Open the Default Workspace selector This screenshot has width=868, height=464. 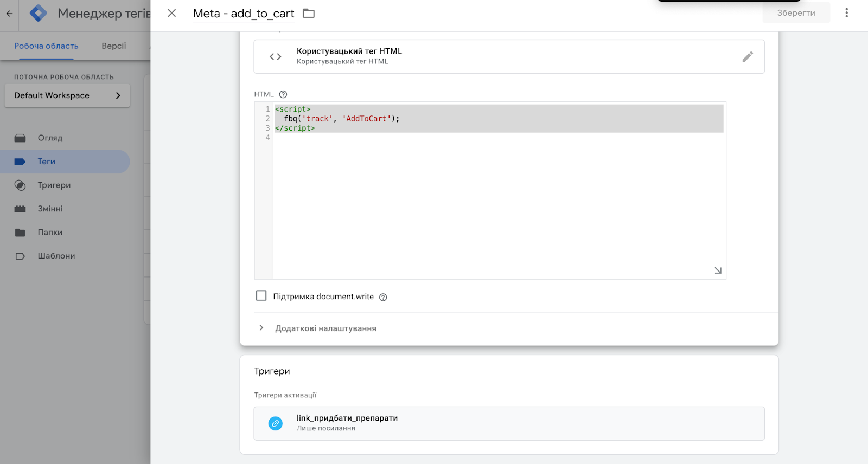[x=67, y=95]
